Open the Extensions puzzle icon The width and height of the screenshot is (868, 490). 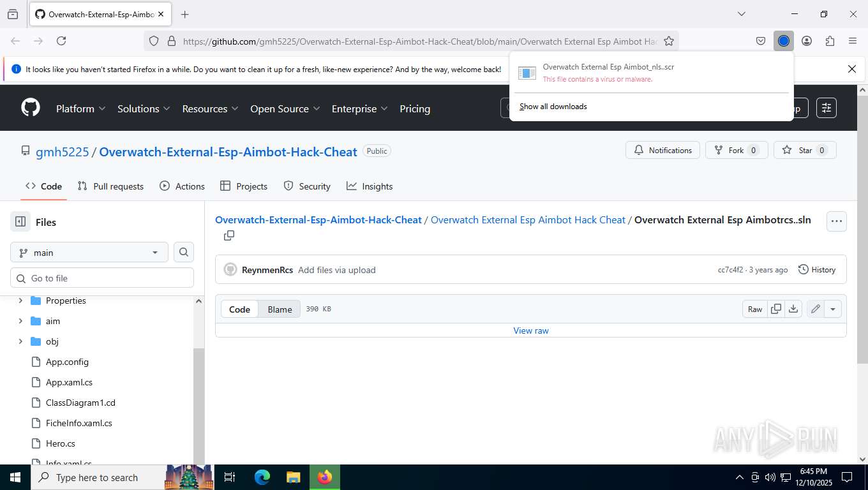830,41
